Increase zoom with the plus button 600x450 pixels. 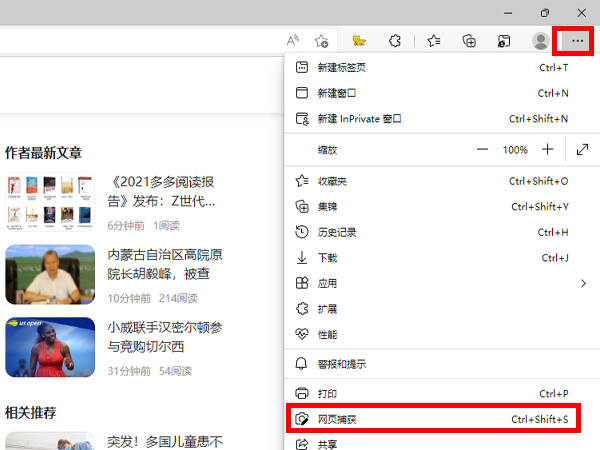coord(548,150)
